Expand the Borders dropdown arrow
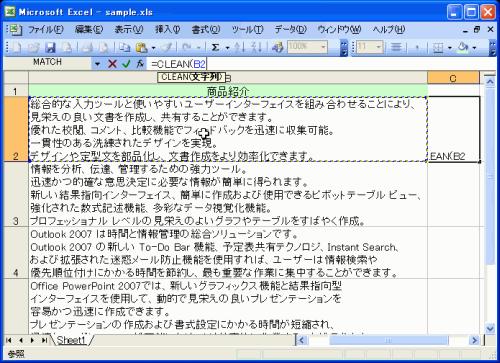500x363 pixels. click(449, 48)
